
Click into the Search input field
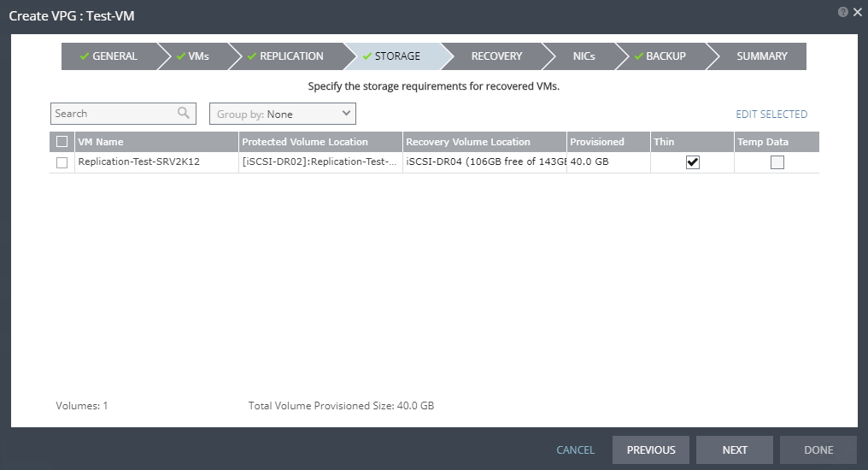point(113,114)
